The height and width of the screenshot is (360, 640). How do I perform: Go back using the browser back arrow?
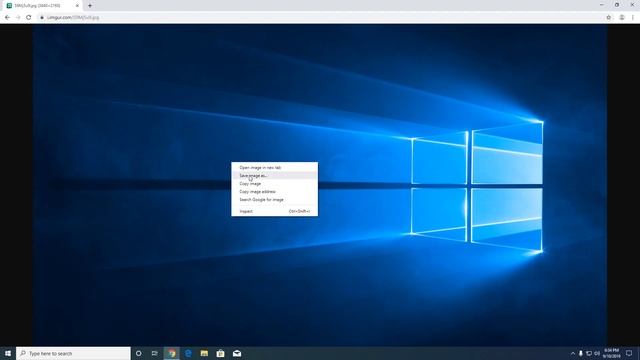tap(7, 18)
